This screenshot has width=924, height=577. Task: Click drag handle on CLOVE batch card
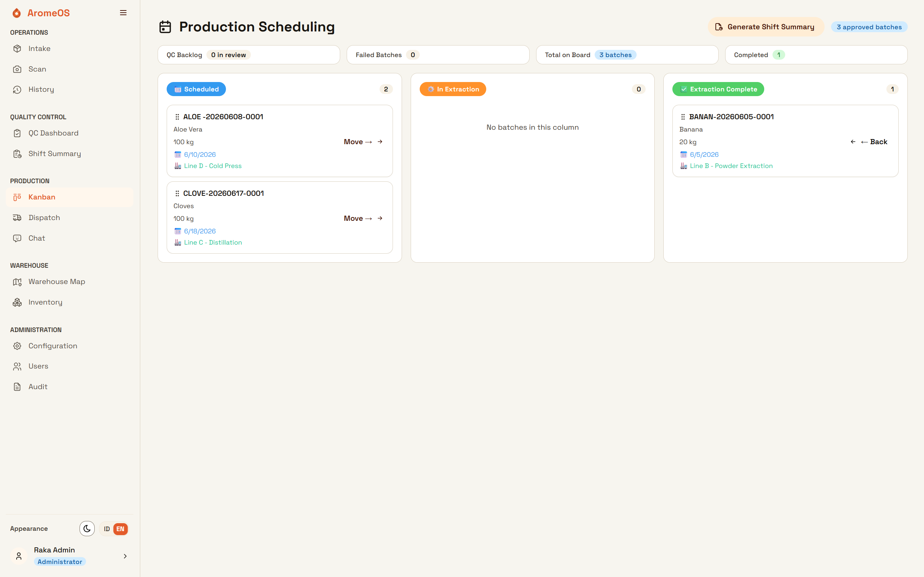pyautogui.click(x=177, y=194)
